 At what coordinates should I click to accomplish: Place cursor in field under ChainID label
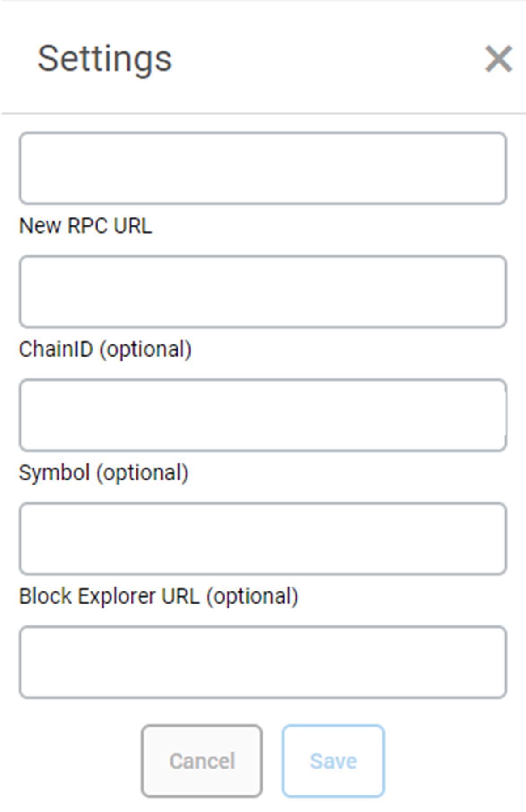(263, 415)
